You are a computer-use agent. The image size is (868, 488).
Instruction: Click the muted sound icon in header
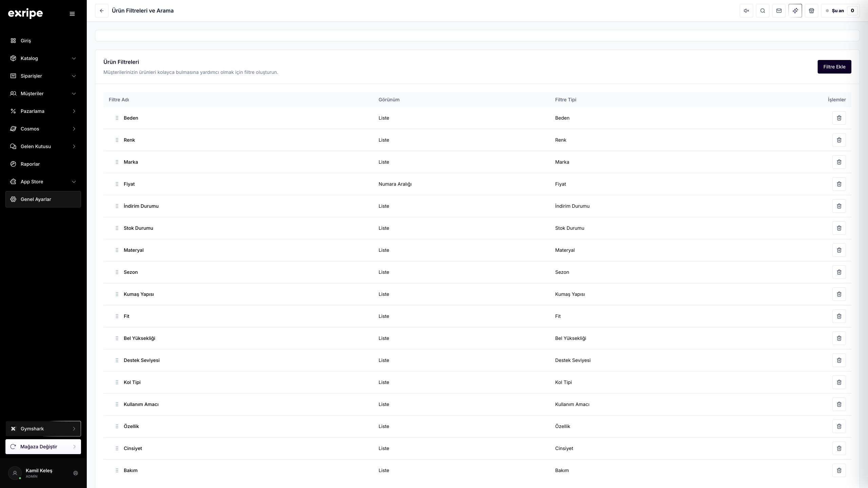(746, 11)
